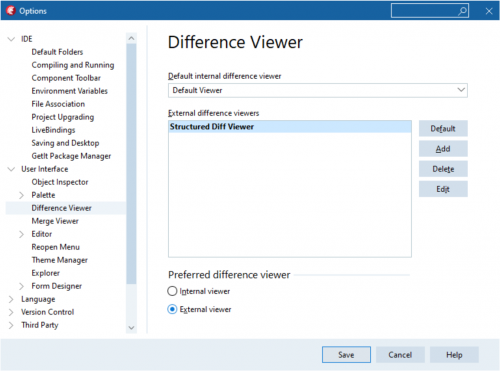Select Third Party in the options tree

tap(40, 325)
